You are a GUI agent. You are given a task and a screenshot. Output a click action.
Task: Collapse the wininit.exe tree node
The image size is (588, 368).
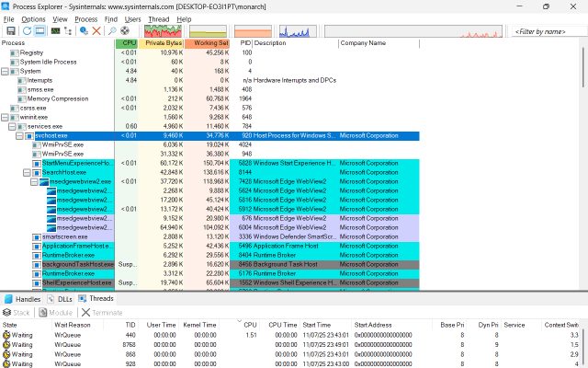pos(5,118)
